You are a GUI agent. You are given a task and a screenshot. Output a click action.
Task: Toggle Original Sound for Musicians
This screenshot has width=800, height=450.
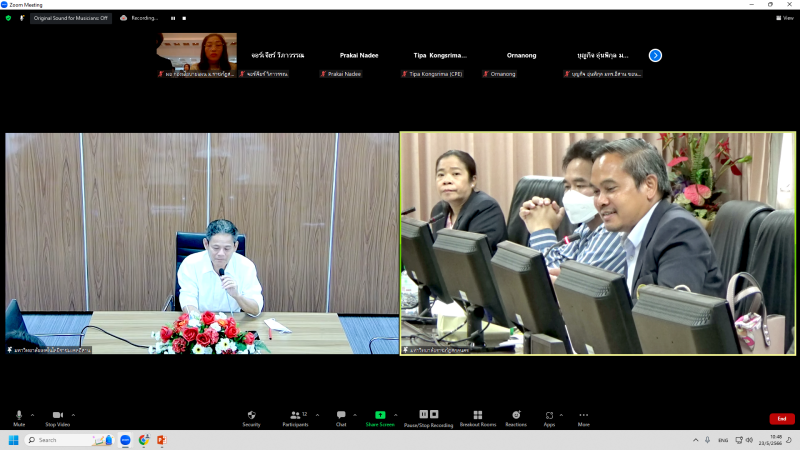click(70, 18)
